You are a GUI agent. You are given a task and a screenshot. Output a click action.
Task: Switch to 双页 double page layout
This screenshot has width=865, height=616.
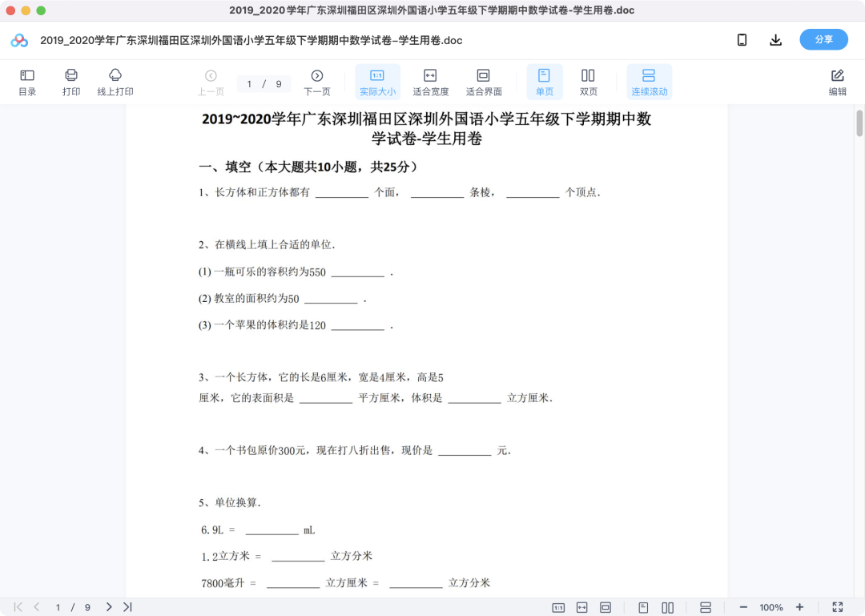[x=588, y=83]
